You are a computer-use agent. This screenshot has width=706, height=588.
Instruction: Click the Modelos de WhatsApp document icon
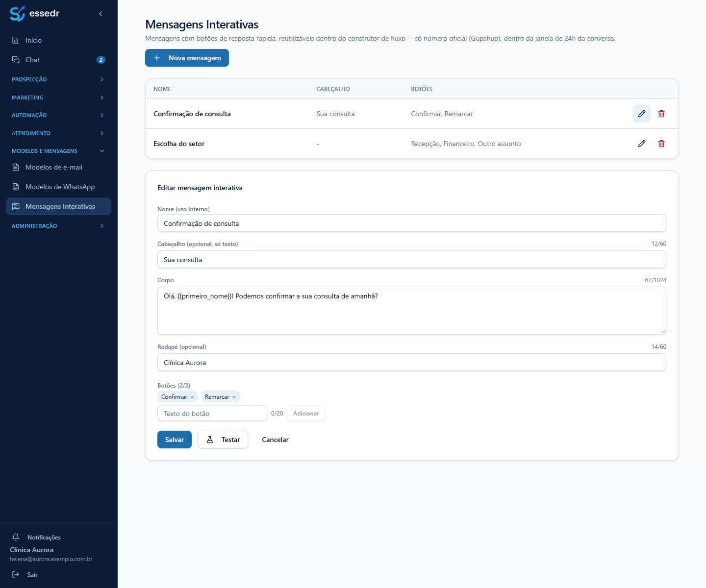[16, 187]
